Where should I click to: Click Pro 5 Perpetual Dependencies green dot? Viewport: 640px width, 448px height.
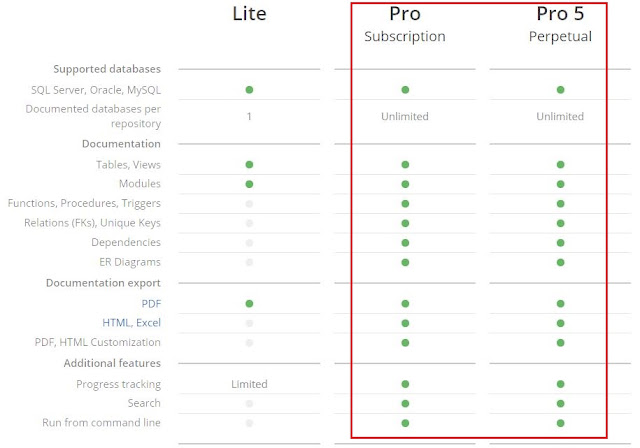[x=560, y=243]
